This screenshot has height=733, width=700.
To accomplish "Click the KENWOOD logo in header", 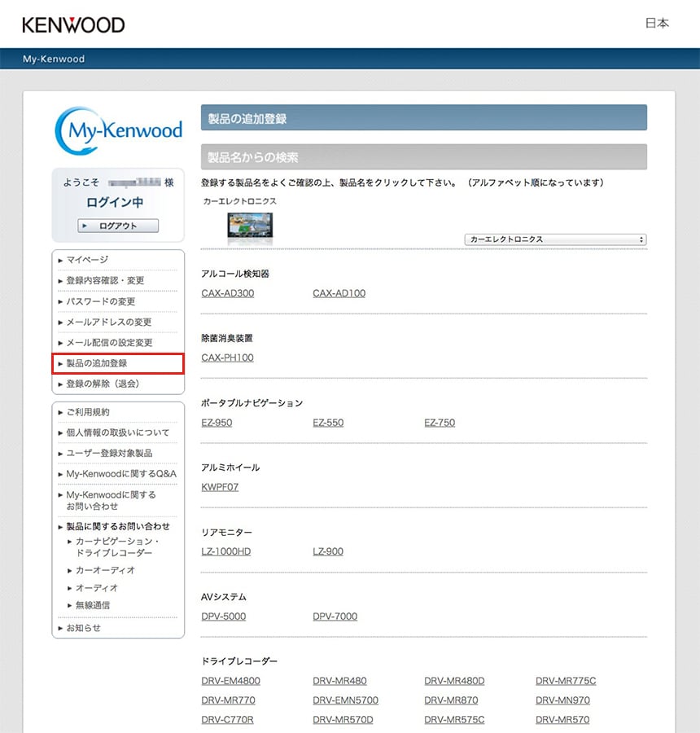I will click(x=73, y=24).
